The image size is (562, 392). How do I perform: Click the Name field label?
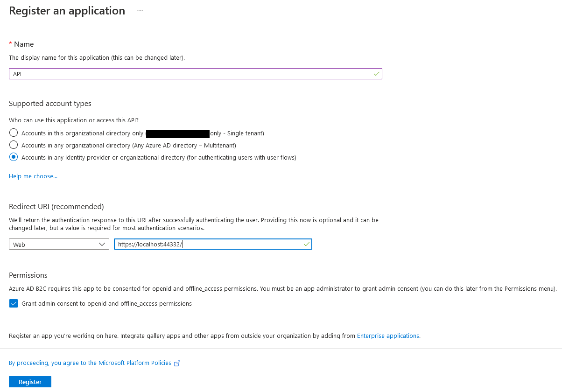coord(24,44)
